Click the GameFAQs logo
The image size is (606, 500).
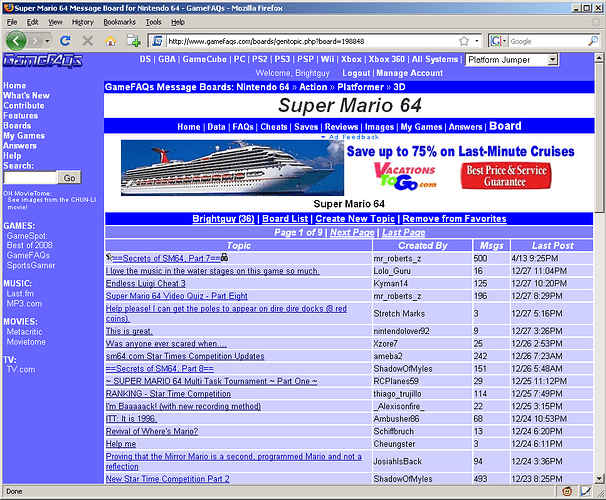coord(43,61)
